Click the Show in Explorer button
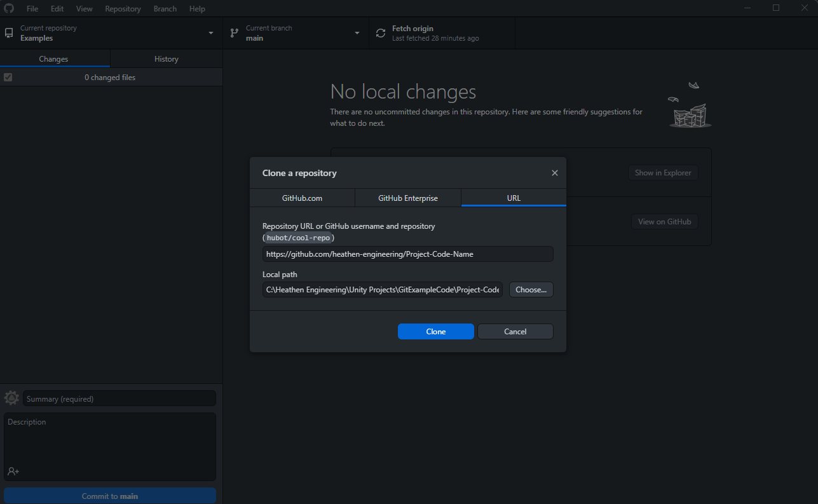818x504 pixels. pyautogui.click(x=663, y=173)
